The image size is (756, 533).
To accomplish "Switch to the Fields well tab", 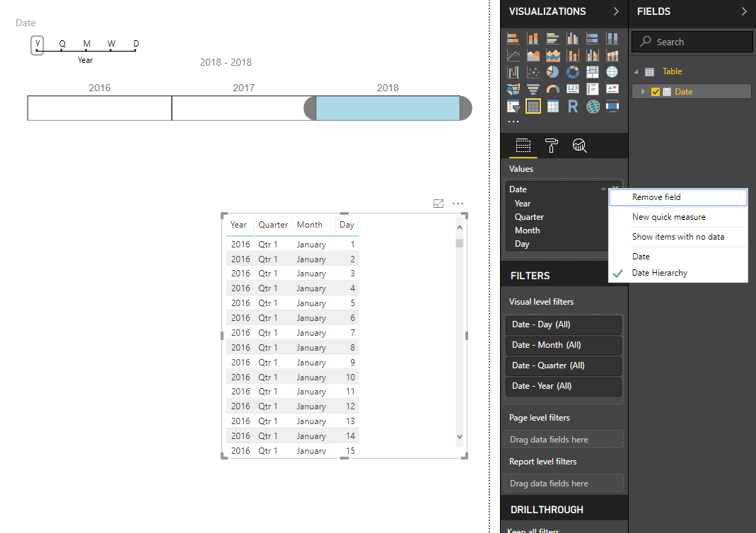I will 523,146.
